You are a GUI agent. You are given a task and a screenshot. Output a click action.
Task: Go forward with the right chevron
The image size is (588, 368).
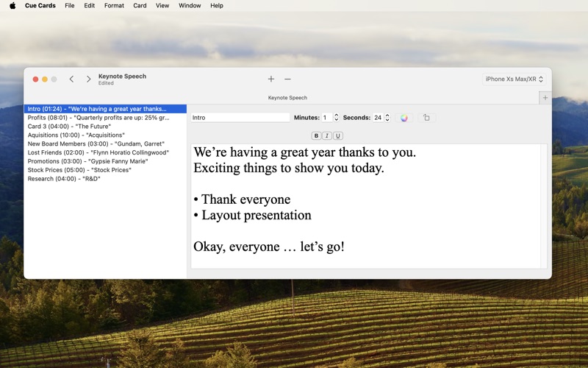click(88, 79)
